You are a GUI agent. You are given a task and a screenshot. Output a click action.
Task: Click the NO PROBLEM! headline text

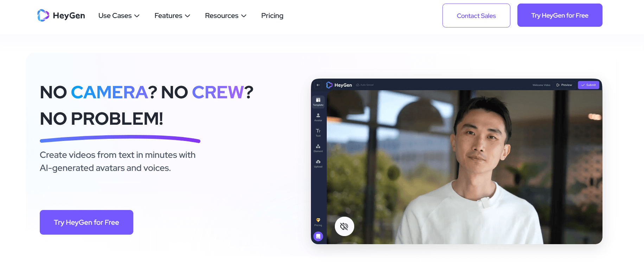tap(101, 119)
